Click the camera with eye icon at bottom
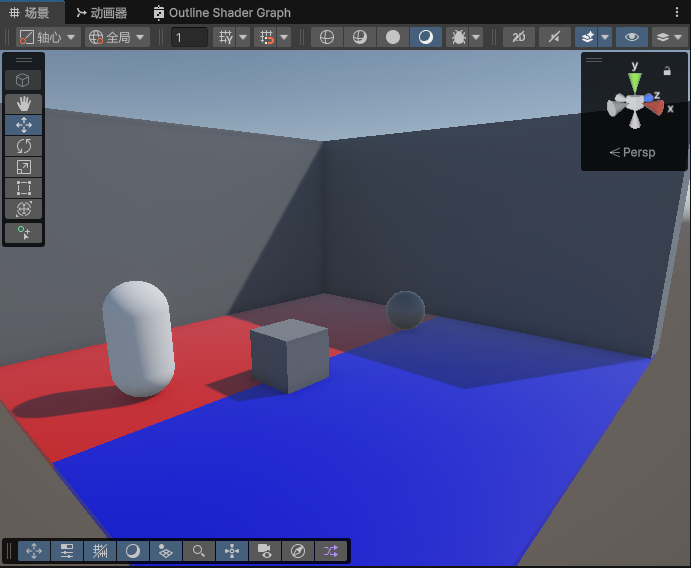Image resolution: width=691 pixels, height=568 pixels. pyautogui.click(x=265, y=551)
